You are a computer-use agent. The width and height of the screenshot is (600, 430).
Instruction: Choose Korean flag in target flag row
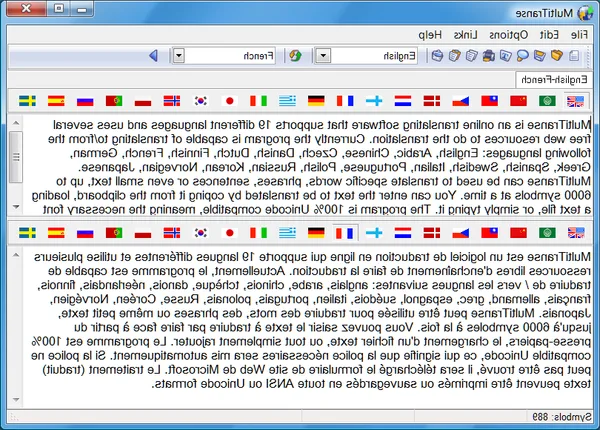pos(201,233)
